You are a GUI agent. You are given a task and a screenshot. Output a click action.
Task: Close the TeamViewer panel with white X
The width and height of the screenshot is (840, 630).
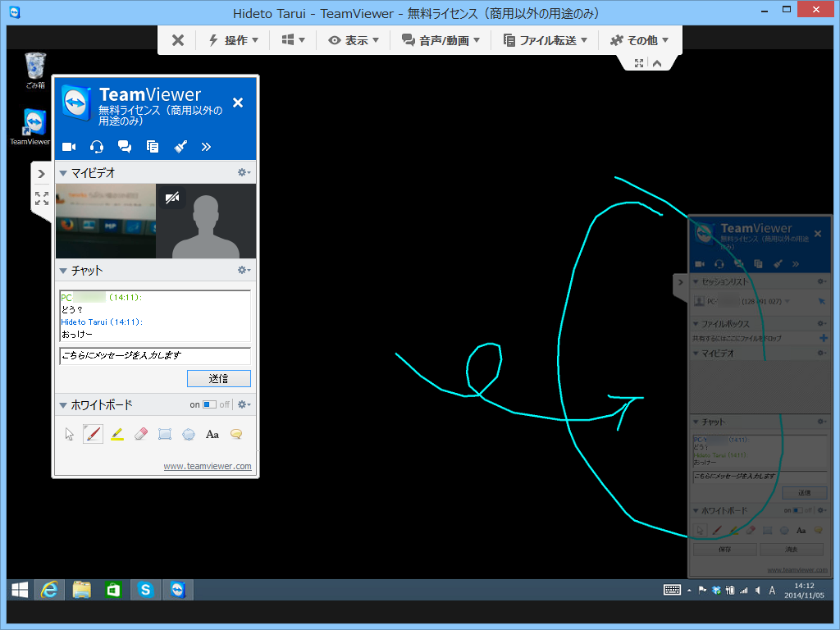(x=238, y=103)
